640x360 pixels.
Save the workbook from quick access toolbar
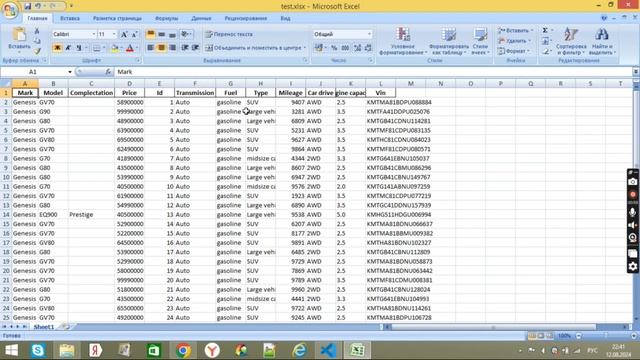pos(27,6)
